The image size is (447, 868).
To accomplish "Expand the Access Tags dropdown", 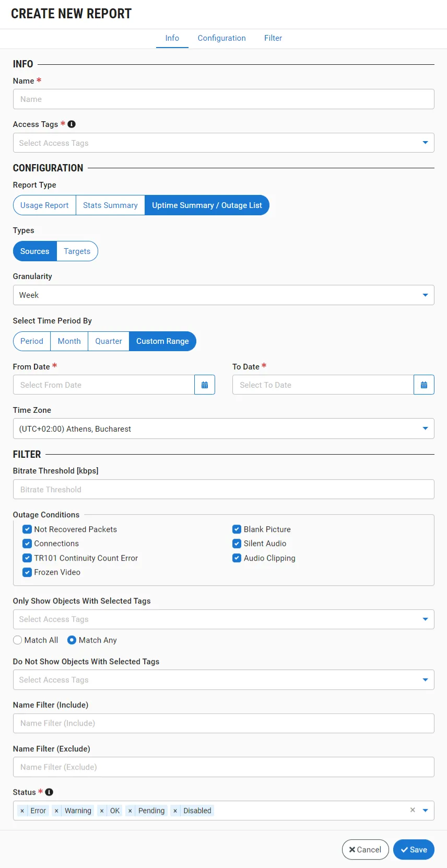I will tap(425, 143).
